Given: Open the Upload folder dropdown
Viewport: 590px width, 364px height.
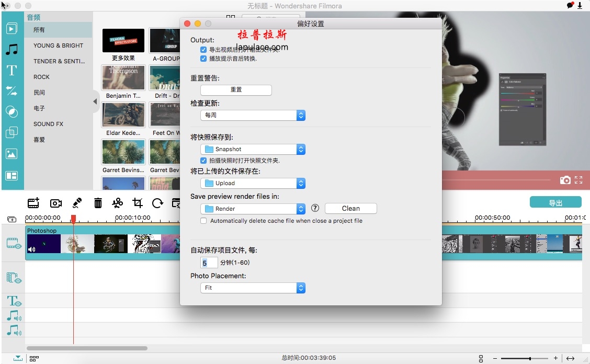Looking at the screenshot, I should click(253, 184).
